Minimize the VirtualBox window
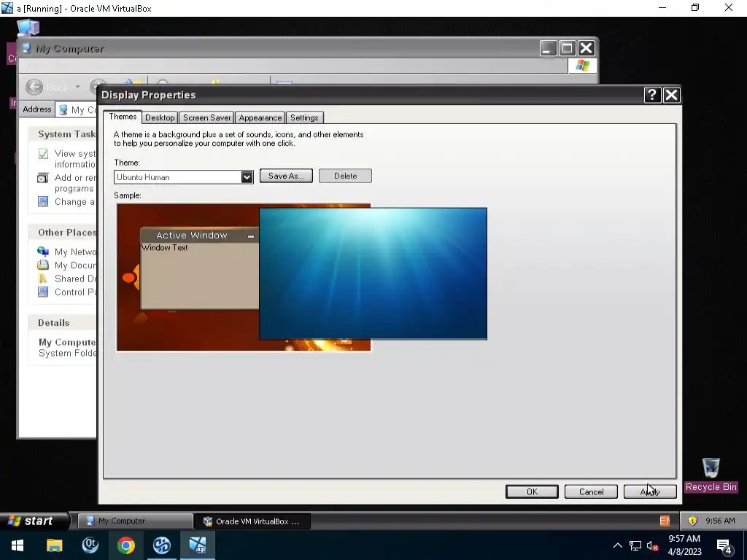Screen dimensions: 747x560 click(x=662, y=7)
